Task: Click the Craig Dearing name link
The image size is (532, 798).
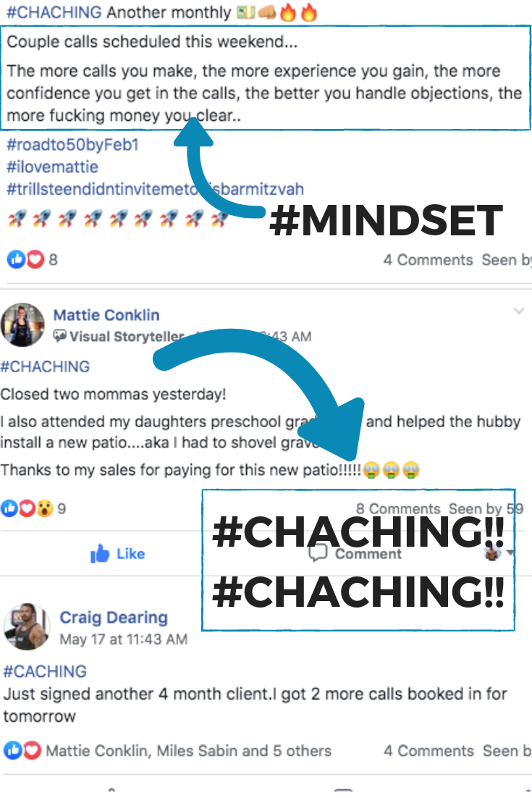Action: coord(114,618)
